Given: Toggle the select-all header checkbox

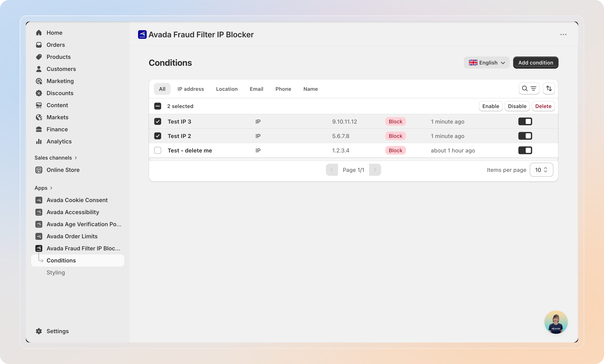Looking at the screenshot, I should 158,106.
